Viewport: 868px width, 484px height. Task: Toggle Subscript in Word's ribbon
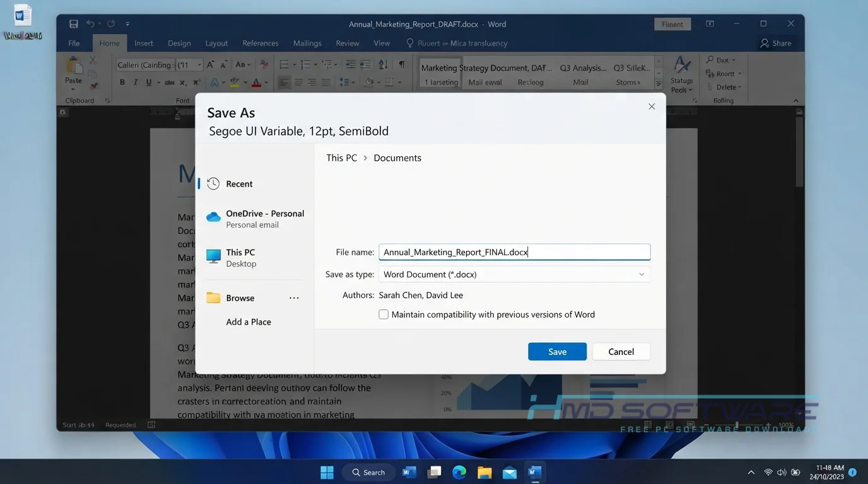pyautogui.click(x=183, y=83)
